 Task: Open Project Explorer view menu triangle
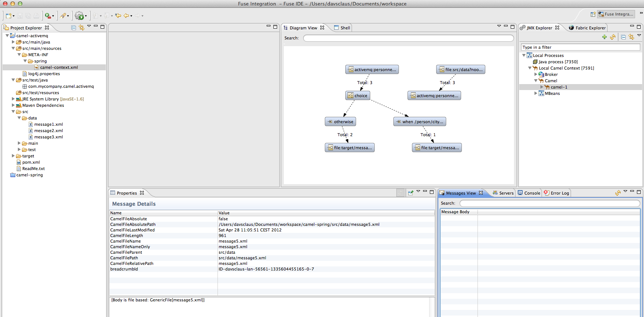89,26
